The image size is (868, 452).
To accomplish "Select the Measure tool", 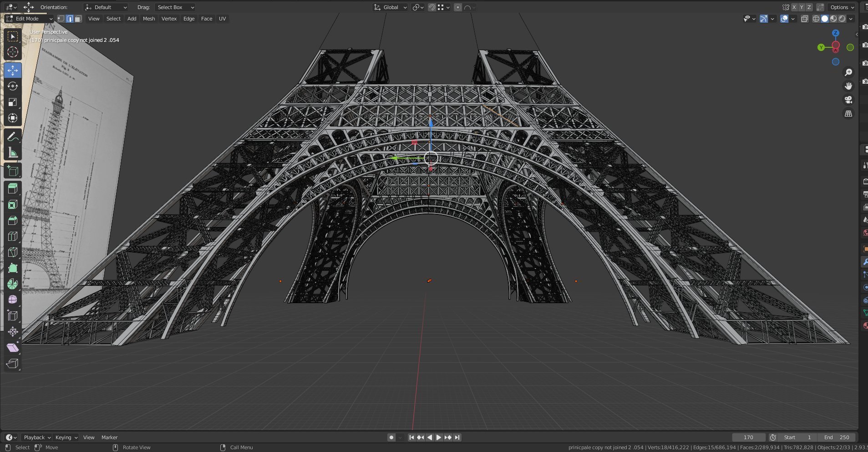I will (13, 153).
